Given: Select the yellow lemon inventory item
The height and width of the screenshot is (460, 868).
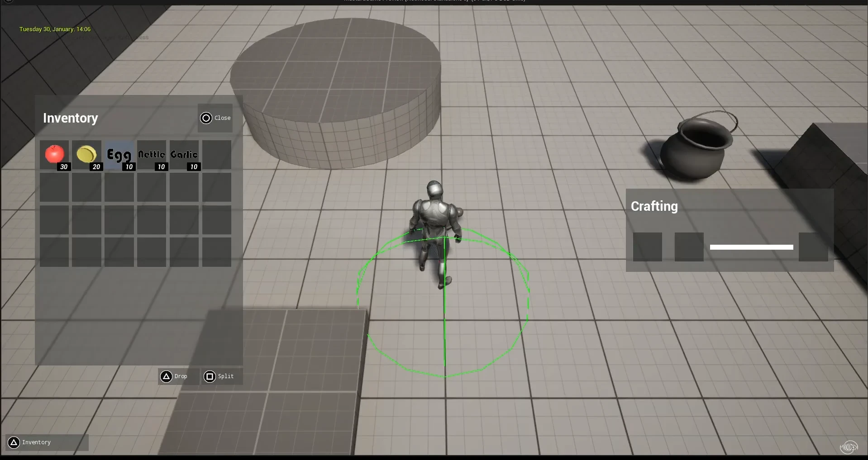Looking at the screenshot, I should coord(86,155).
